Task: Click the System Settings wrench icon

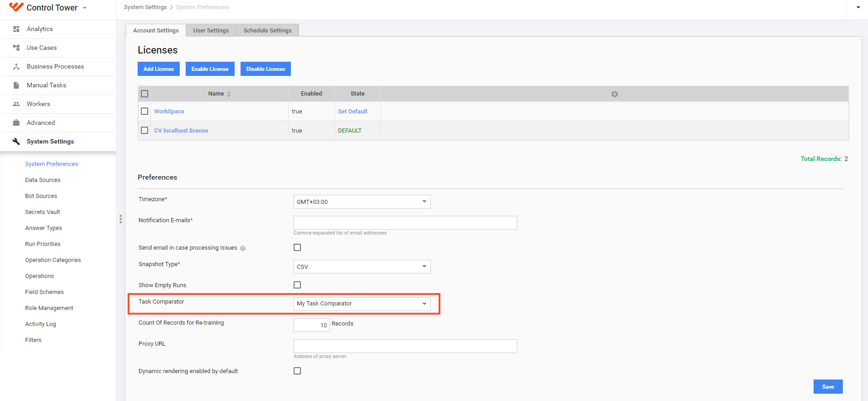Action: [x=16, y=141]
